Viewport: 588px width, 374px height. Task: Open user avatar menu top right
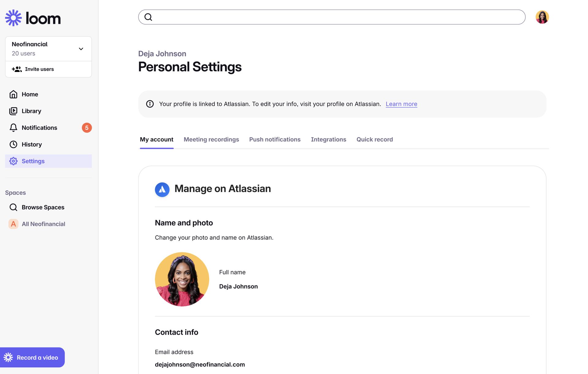(x=542, y=17)
